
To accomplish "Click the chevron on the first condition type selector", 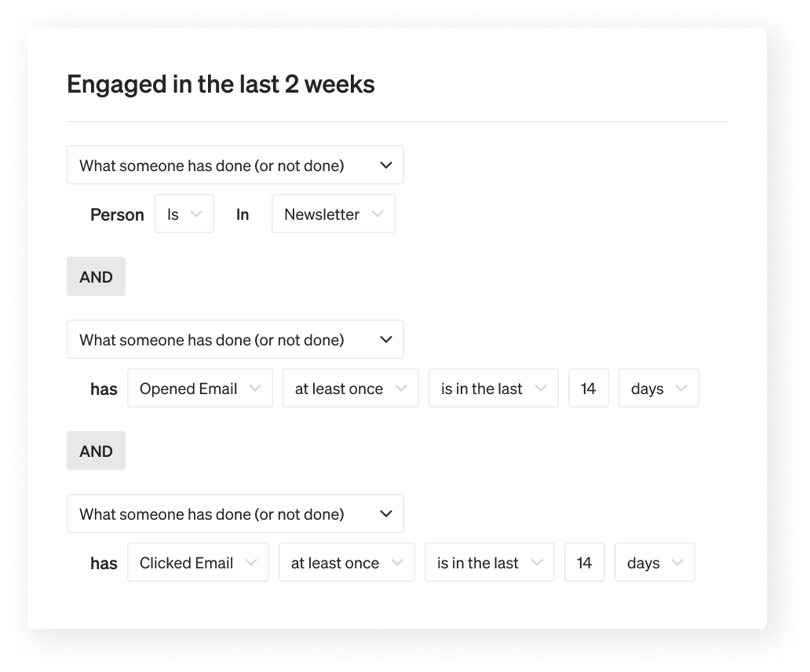I will point(385,165).
